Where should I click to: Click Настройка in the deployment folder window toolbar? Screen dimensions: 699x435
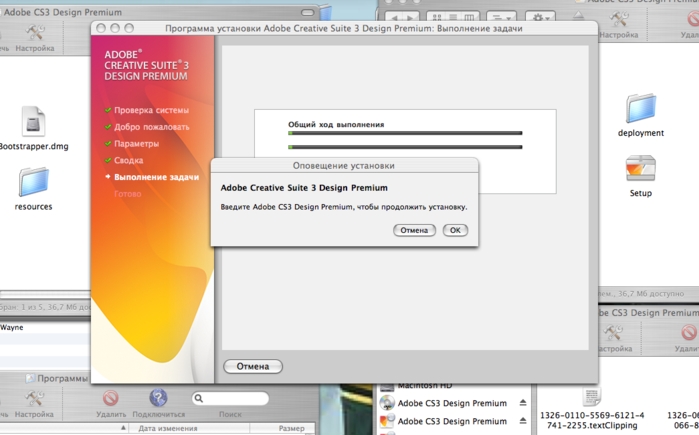619,25
